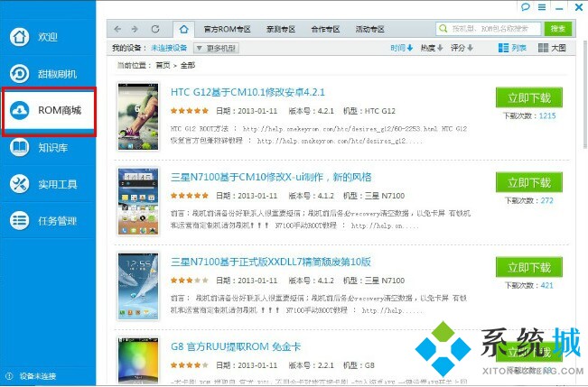Open the 欢迎 welcome home icon

(x=19, y=37)
